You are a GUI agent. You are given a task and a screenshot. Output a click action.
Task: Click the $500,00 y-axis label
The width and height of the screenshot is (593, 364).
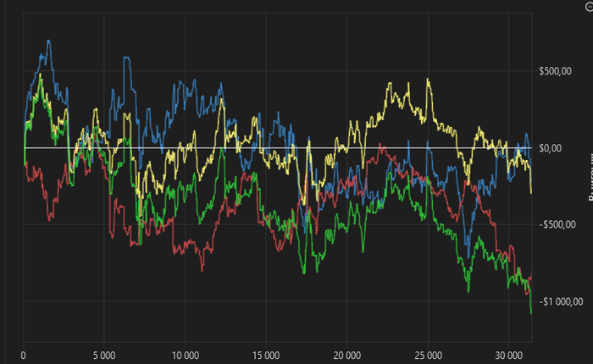555,71
